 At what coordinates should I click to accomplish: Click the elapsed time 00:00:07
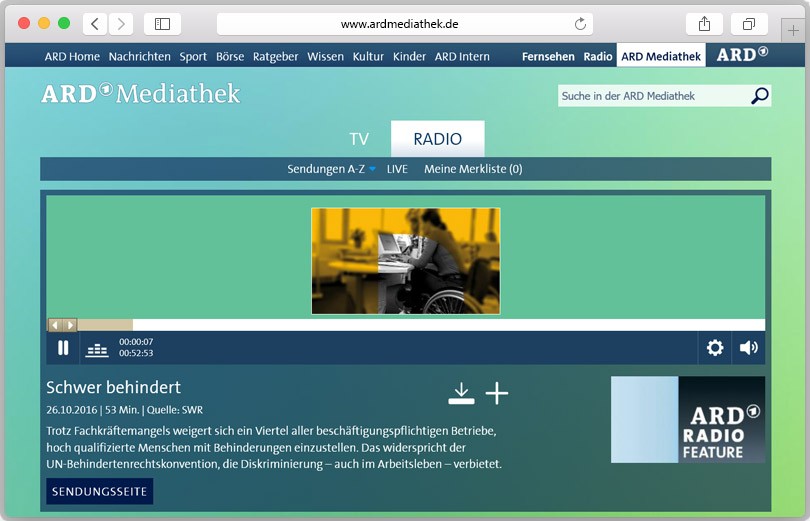click(x=136, y=342)
